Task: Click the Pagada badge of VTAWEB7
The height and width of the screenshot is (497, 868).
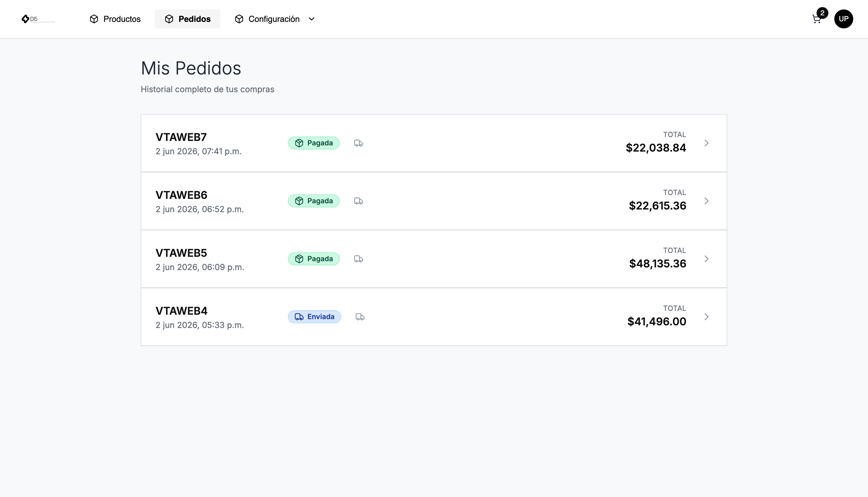Action: pos(313,143)
